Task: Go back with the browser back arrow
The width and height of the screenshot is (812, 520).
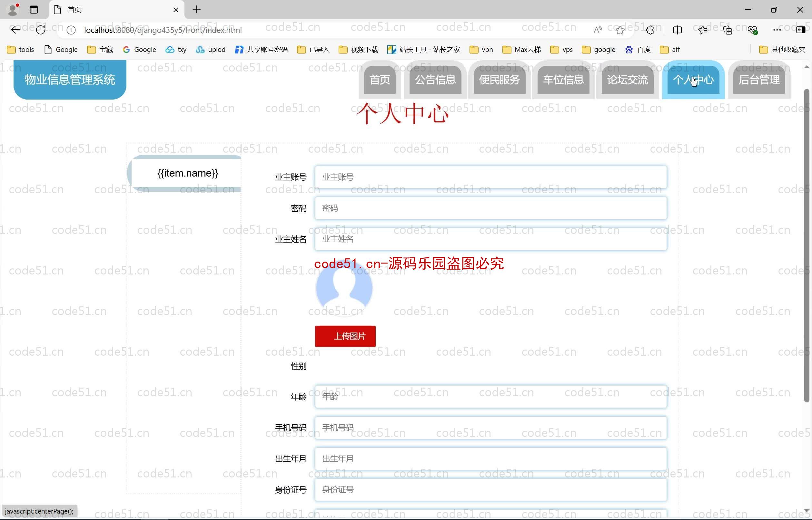Action: point(15,30)
